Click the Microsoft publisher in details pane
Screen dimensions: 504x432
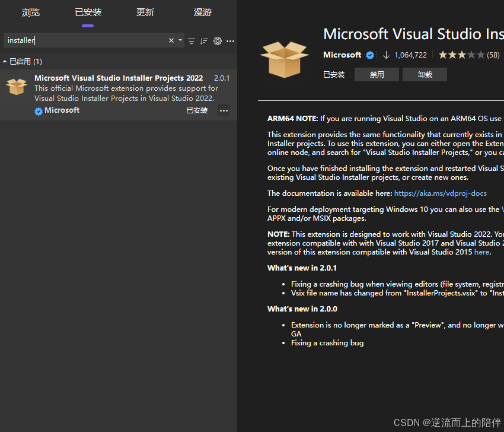pos(342,55)
